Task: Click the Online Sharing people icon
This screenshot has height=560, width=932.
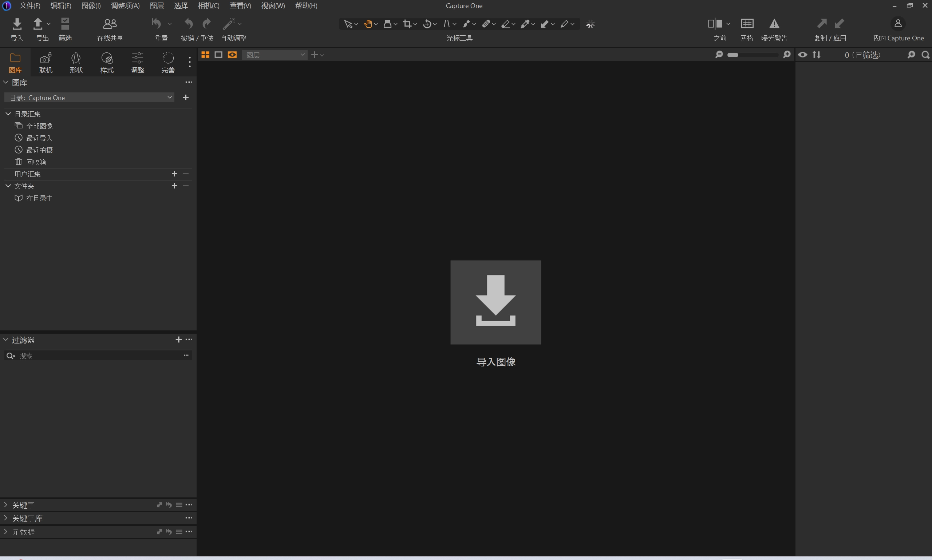Action: [x=110, y=24]
